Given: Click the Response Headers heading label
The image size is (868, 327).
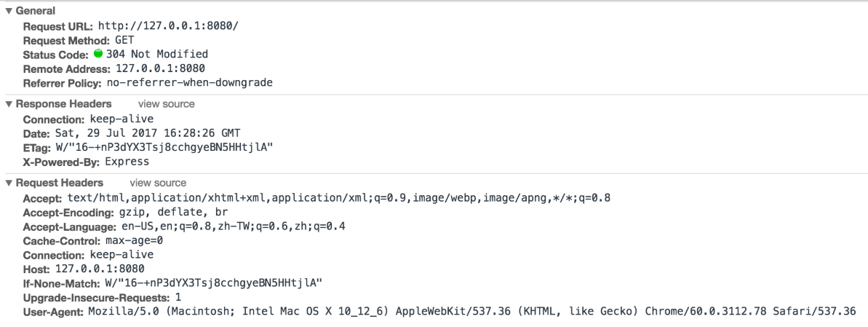Looking at the screenshot, I should 63,104.
